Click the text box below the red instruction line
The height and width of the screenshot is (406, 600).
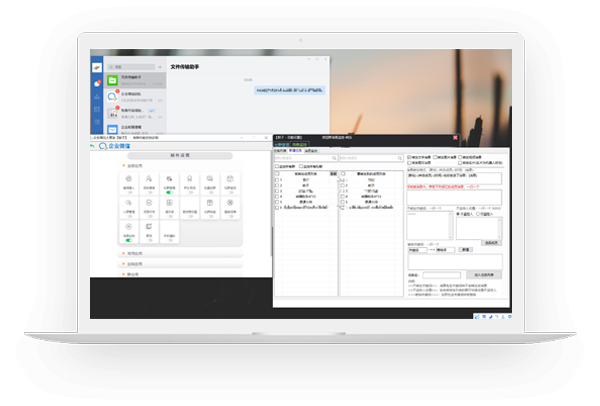coord(454,197)
